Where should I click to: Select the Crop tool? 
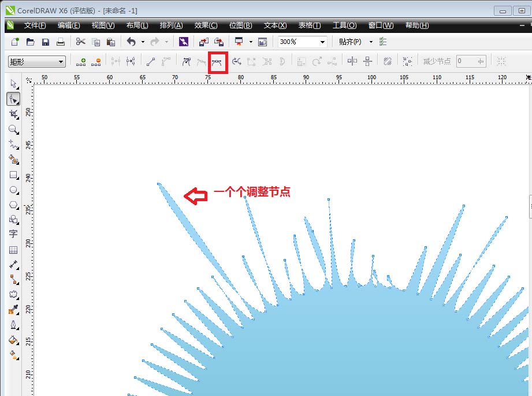(x=13, y=114)
